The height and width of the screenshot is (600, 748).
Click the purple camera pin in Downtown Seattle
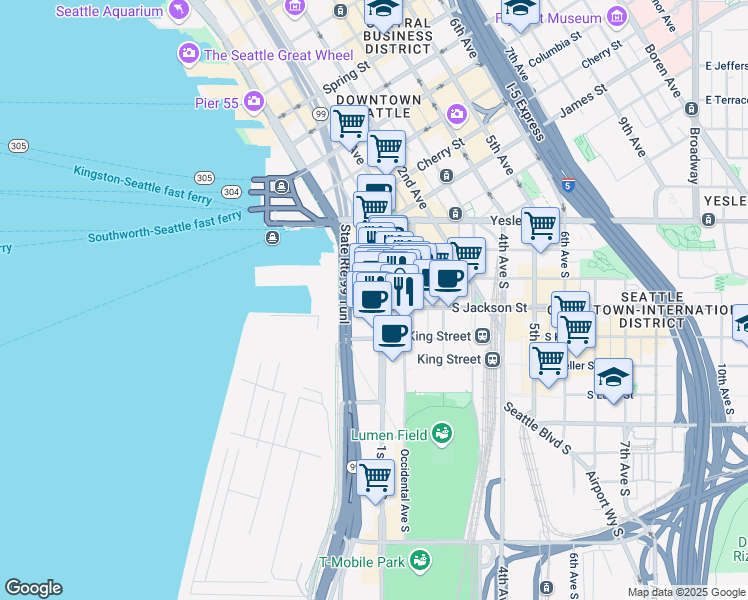457,115
